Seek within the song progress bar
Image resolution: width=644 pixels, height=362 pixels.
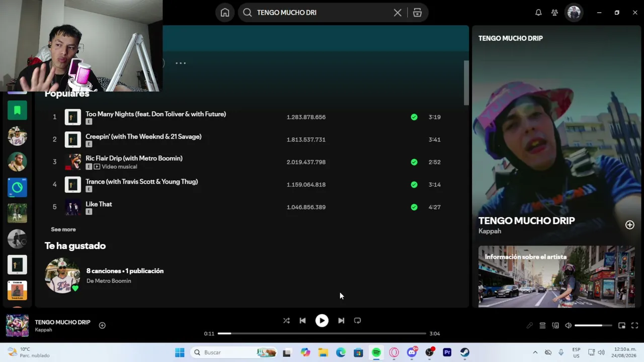click(322, 333)
